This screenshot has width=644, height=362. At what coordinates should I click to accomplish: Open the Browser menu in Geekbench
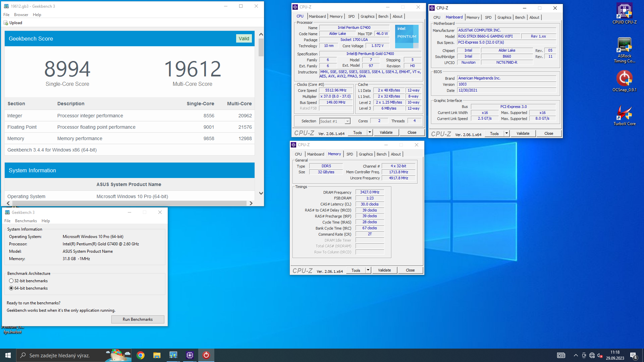(21, 15)
